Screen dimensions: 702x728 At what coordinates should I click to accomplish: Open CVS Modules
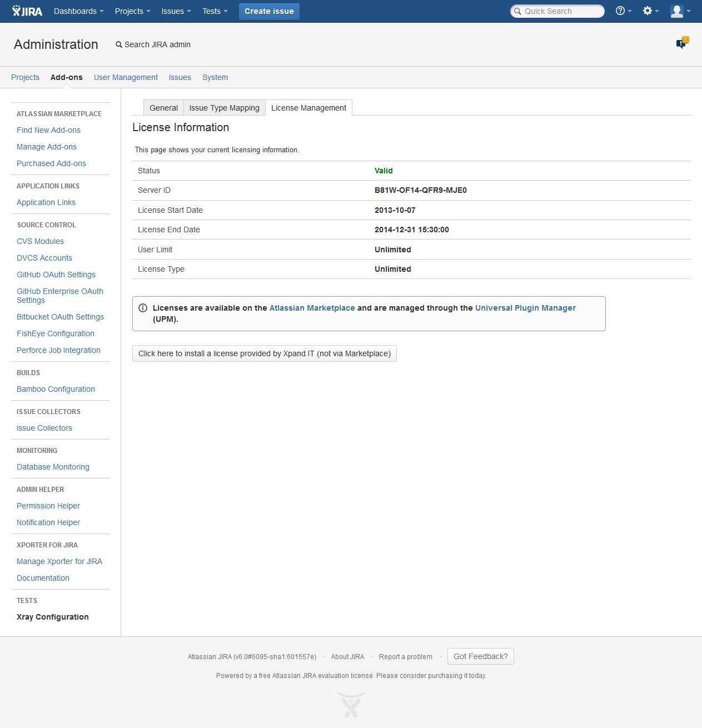40,241
